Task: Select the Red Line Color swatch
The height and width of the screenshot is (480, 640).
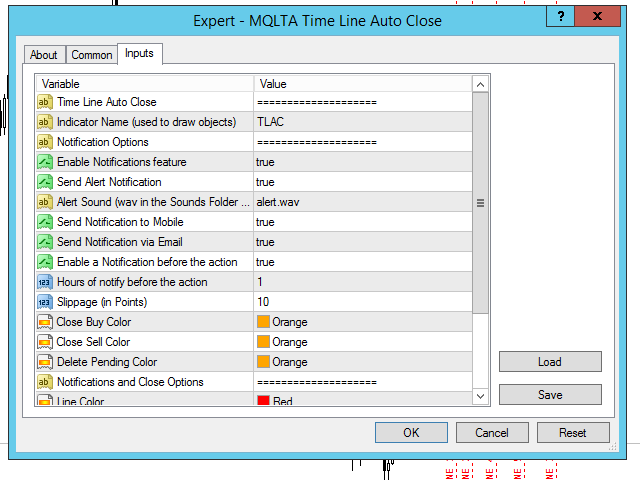Action: pyautogui.click(x=264, y=401)
